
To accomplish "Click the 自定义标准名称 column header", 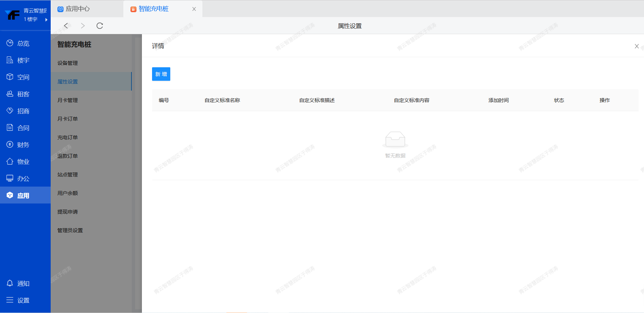I will [222, 100].
